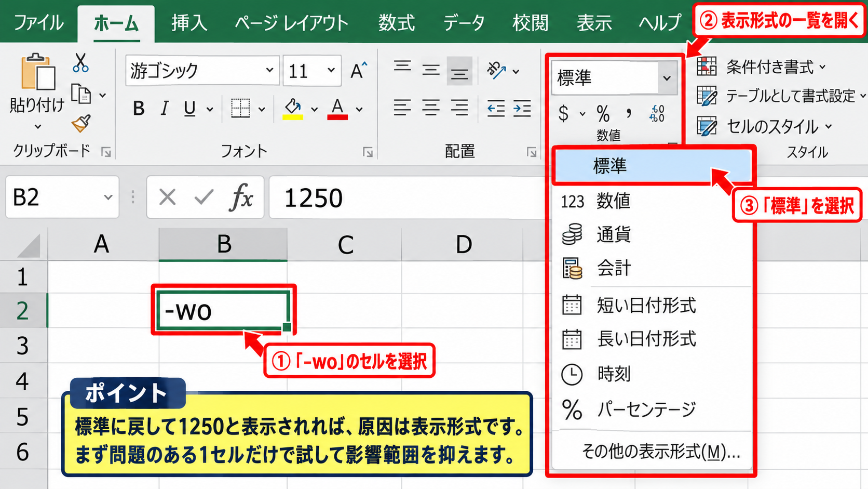This screenshot has width=868, height=489.
Task: Select the bottom align button
Action: pyautogui.click(x=459, y=71)
